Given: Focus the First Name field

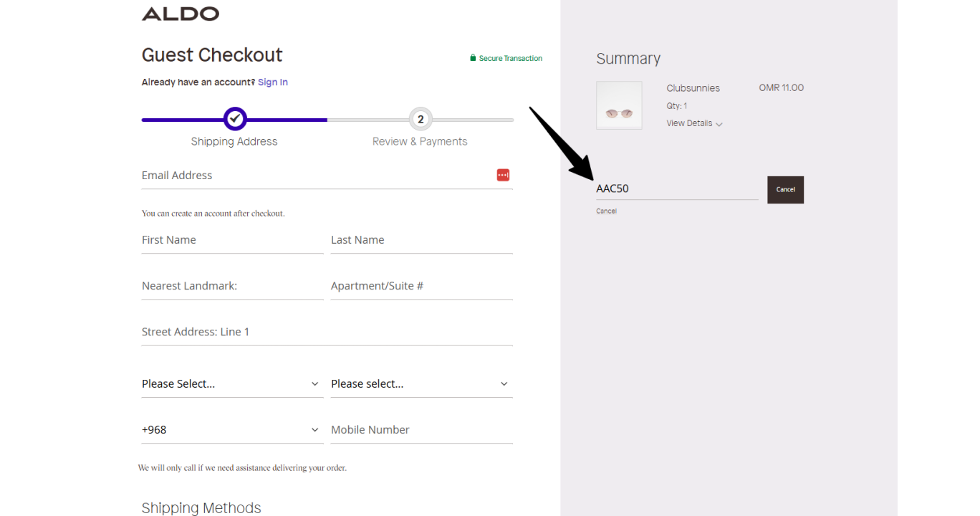Looking at the screenshot, I should click(x=233, y=240).
